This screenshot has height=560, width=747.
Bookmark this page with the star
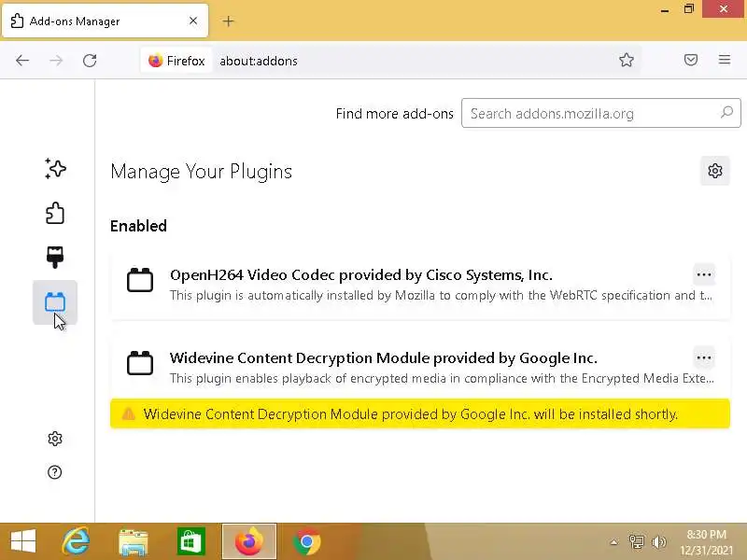[x=627, y=60]
